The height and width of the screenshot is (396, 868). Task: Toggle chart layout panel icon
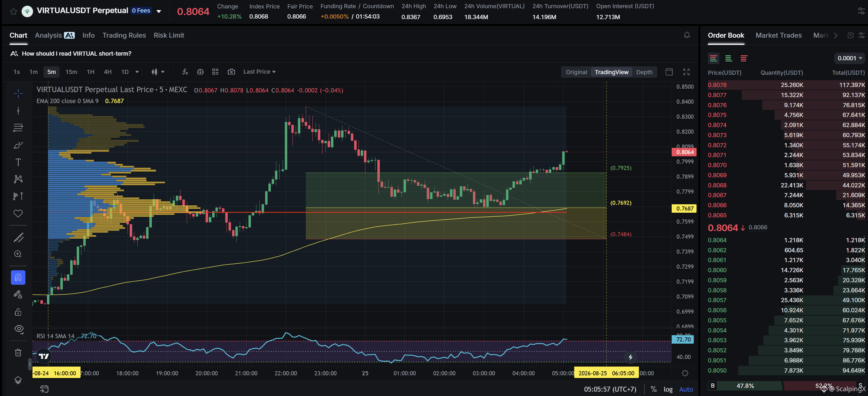[x=669, y=72]
